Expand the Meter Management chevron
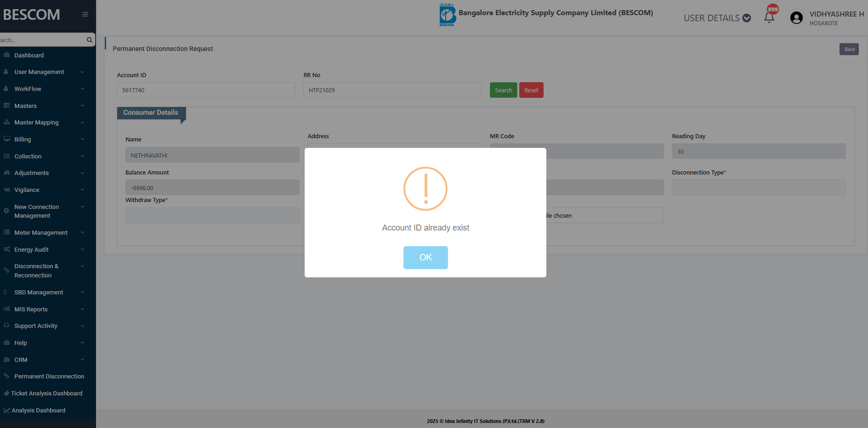Viewport: 868px width, 428px height. [82, 232]
